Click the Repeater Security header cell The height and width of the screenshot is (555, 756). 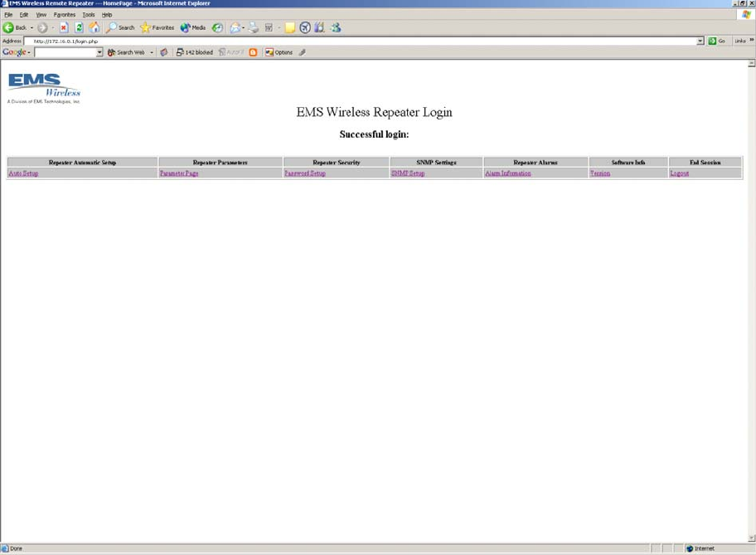click(x=336, y=162)
